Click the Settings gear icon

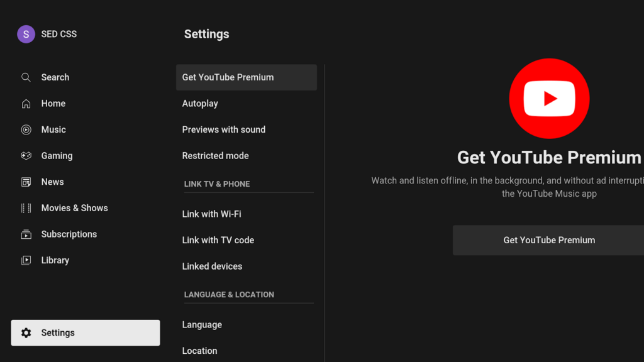[26, 332]
